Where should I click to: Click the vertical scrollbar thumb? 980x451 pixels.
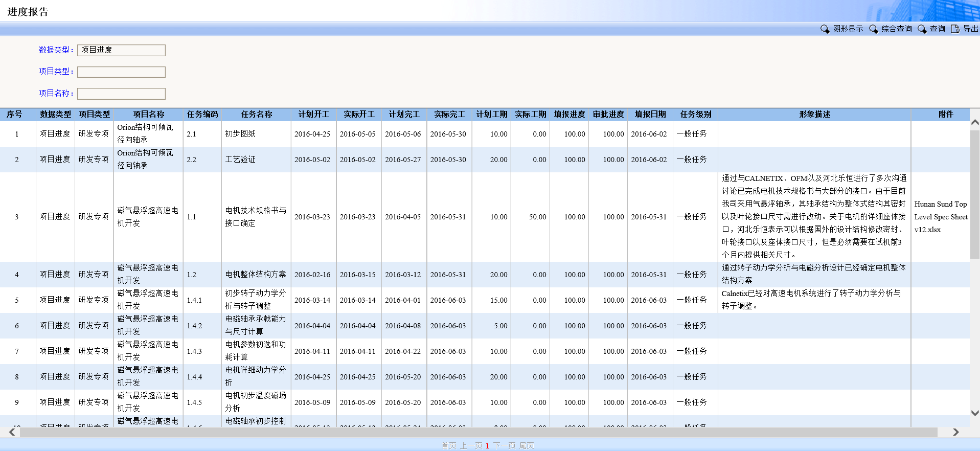tap(974, 194)
